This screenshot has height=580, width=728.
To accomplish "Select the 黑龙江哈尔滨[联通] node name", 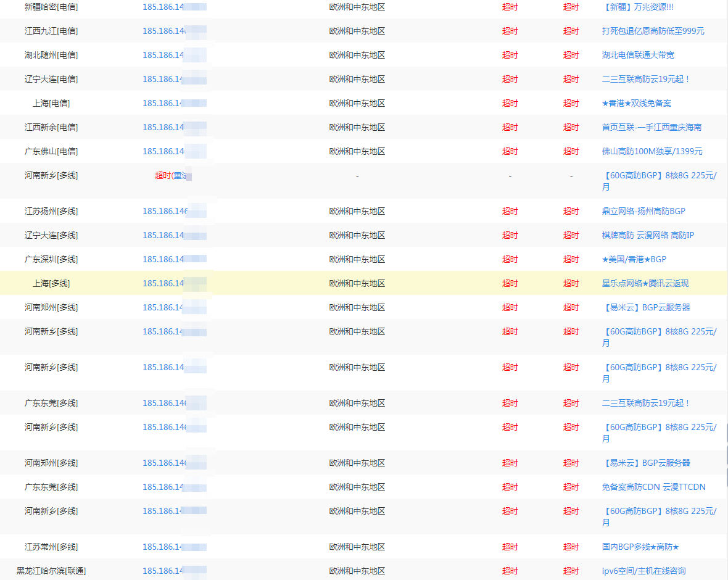I will [51, 571].
